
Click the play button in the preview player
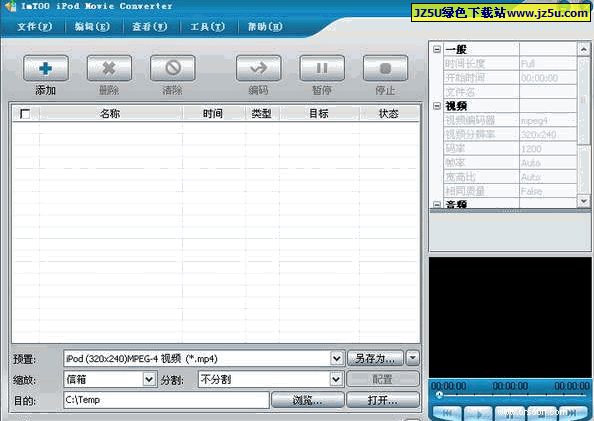478,413
